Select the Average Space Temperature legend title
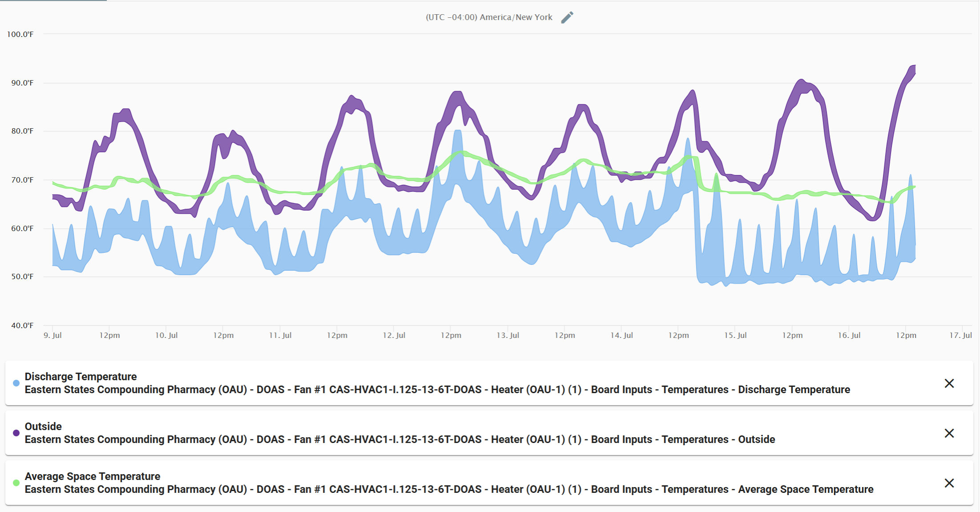 pos(93,476)
